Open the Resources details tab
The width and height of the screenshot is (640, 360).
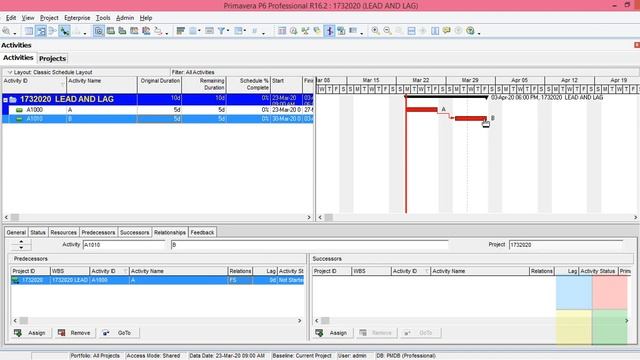pyautogui.click(x=63, y=232)
